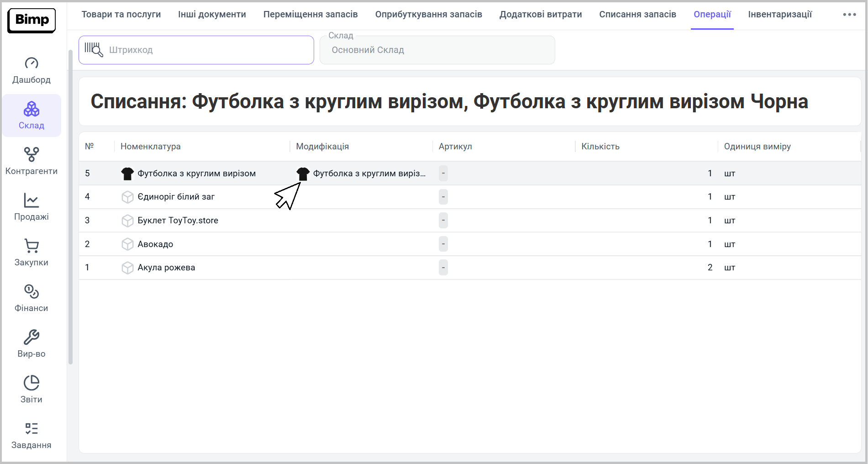The width and height of the screenshot is (868, 464).
Task: Open Фінанси coins icon
Action: pos(32,291)
